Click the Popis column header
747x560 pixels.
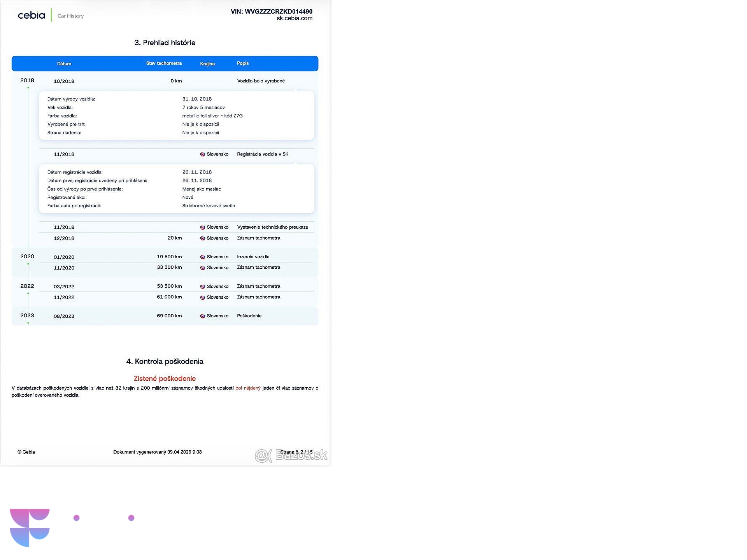pyautogui.click(x=243, y=63)
